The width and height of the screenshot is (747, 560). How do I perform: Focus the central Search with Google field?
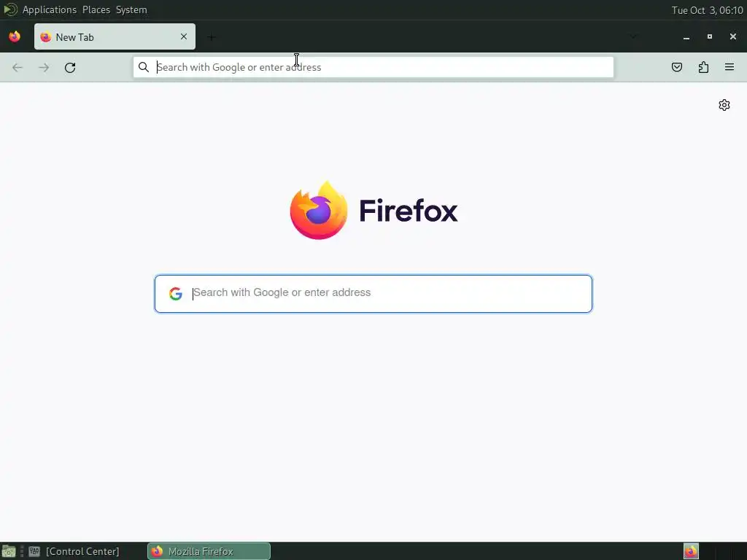[373, 294]
